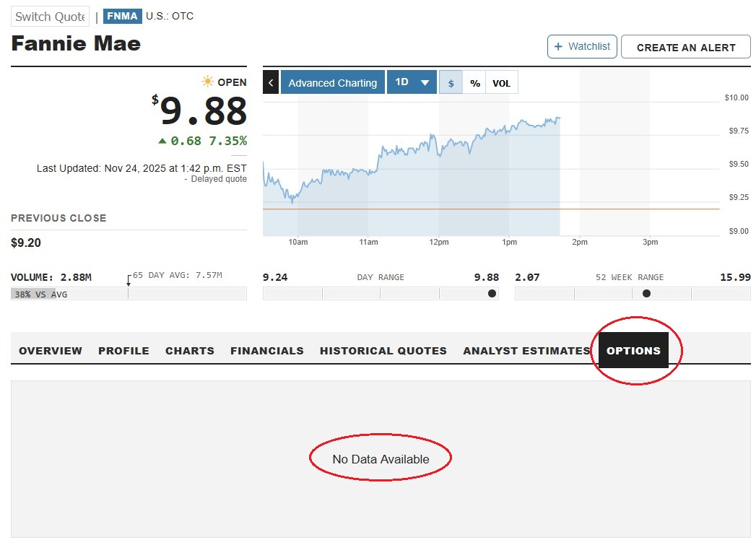Screen dimensions: 756x545
Task: Click Create an Alert button
Action: 686,47
